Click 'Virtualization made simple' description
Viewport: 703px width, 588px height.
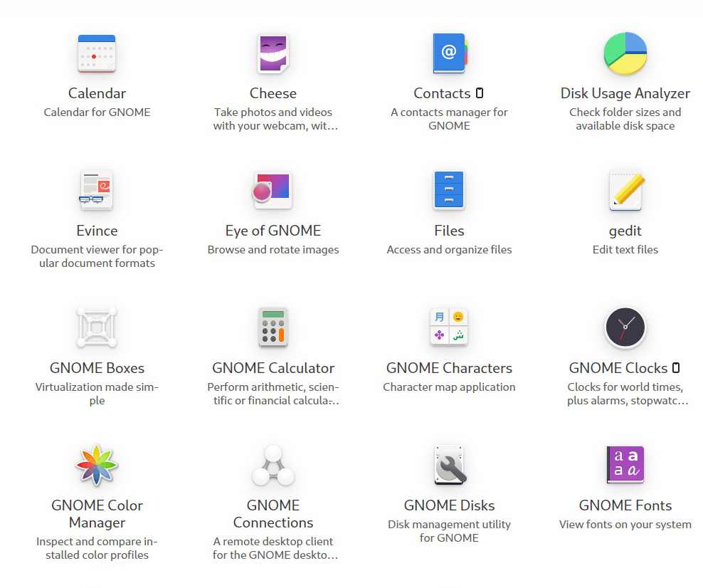97,394
